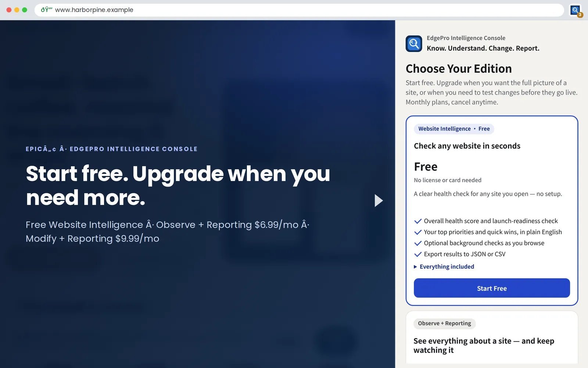Click 'Your top priorities and quick wins' line
Screen dimensions: 588x368
click(x=493, y=232)
